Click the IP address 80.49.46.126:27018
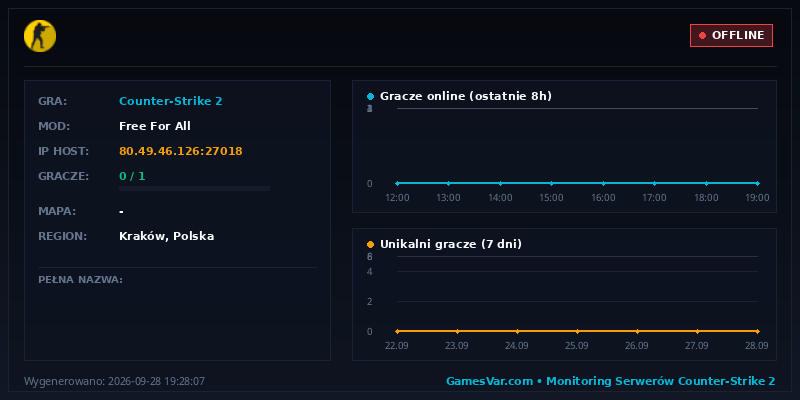The image size is (800, 400). click(181, 151)
